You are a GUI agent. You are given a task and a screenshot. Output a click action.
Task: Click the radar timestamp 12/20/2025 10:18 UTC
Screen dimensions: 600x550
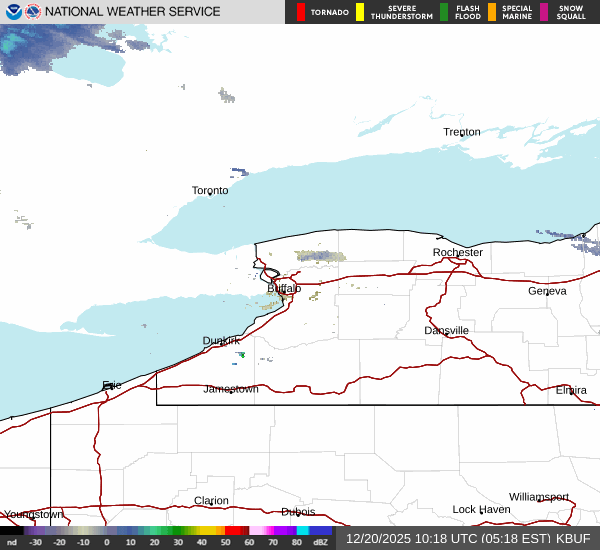(x=448, y=538)
